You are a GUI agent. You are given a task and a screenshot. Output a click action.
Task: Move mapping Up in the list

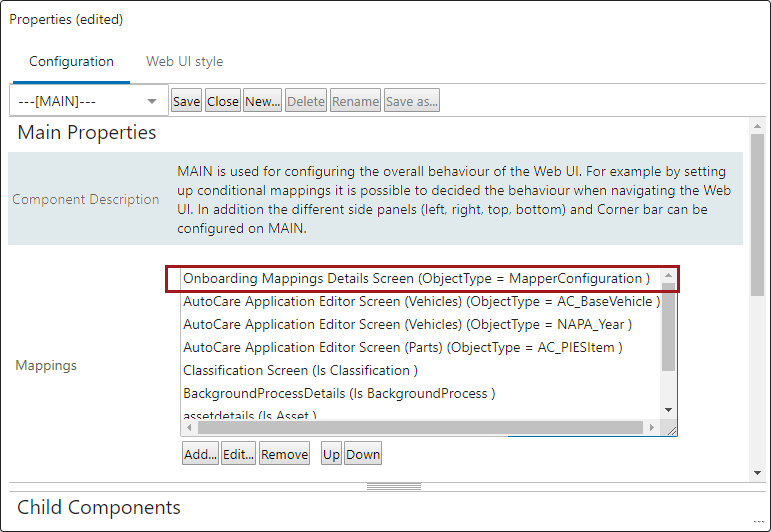(331, 454)
